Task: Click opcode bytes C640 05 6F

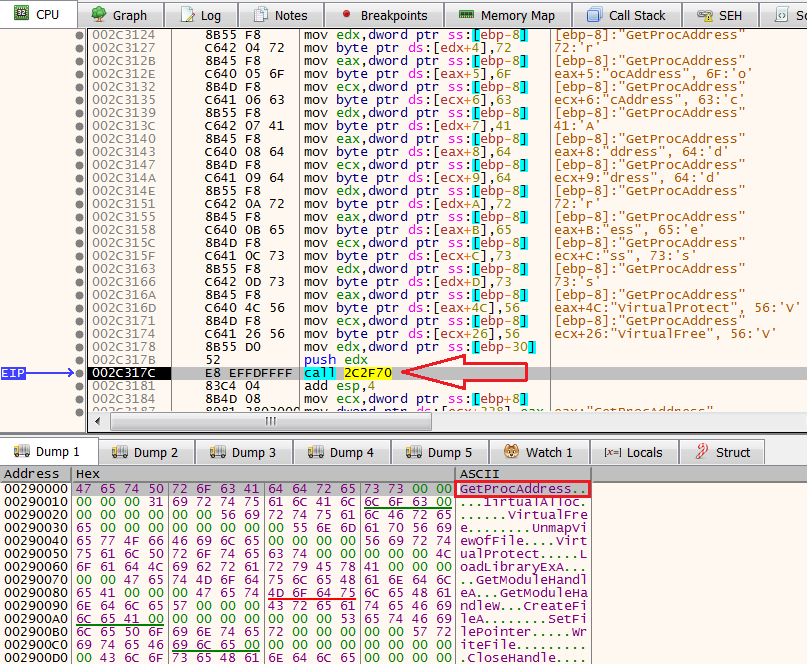Action: [x=244, y=74]
